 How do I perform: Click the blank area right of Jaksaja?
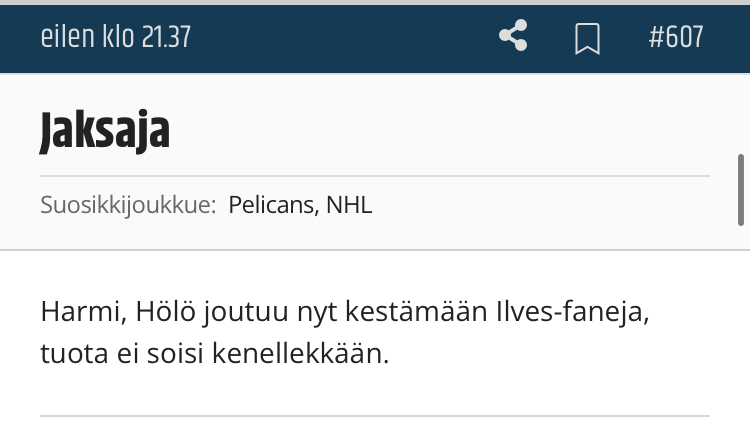[x=440, y=131]
